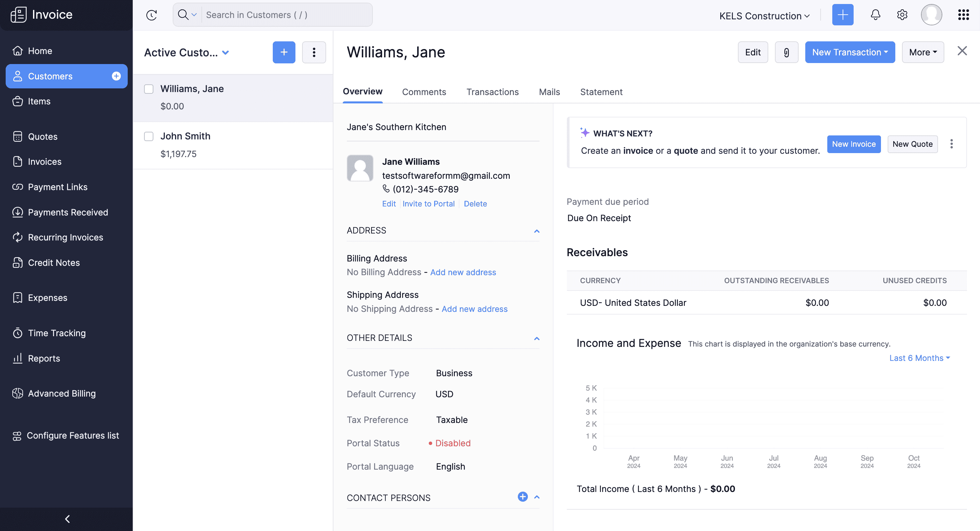The image size is (980, 531).
Task: Click phone number (012)-345-6789
Action: 425,189
